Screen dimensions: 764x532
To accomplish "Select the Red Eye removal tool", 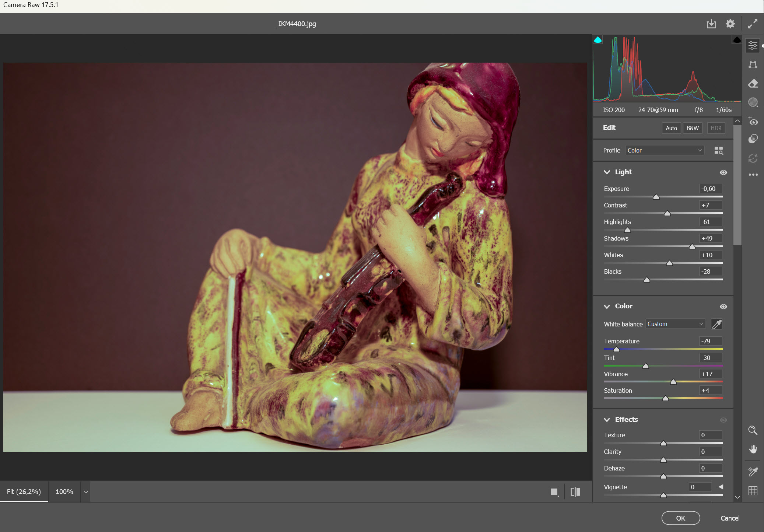I will click(x=753, y=121).
